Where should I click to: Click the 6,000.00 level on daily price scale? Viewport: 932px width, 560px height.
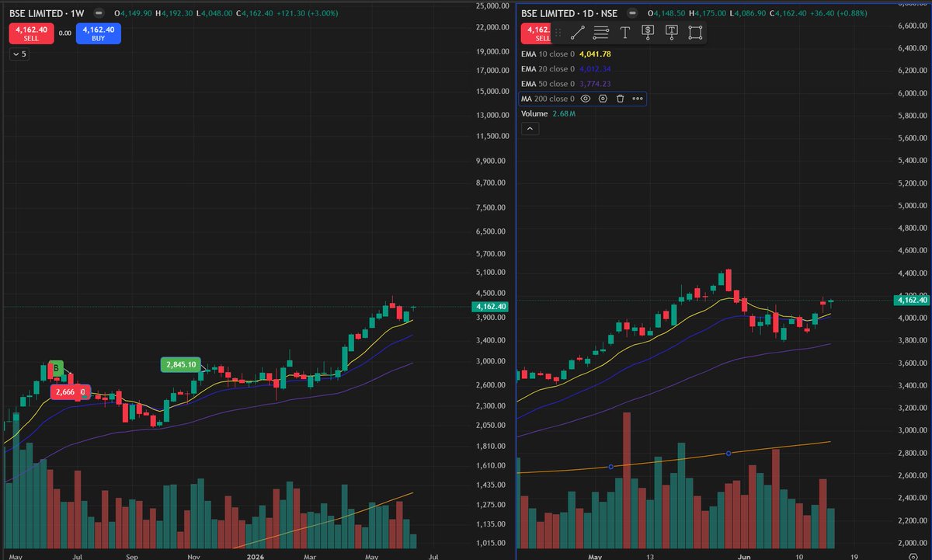(x=913, y=93)
